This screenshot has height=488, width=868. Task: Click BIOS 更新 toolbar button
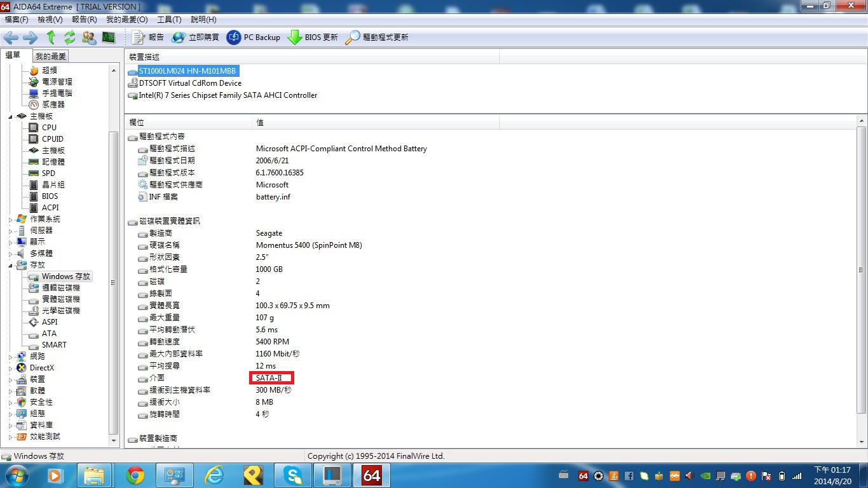(313, 37)
